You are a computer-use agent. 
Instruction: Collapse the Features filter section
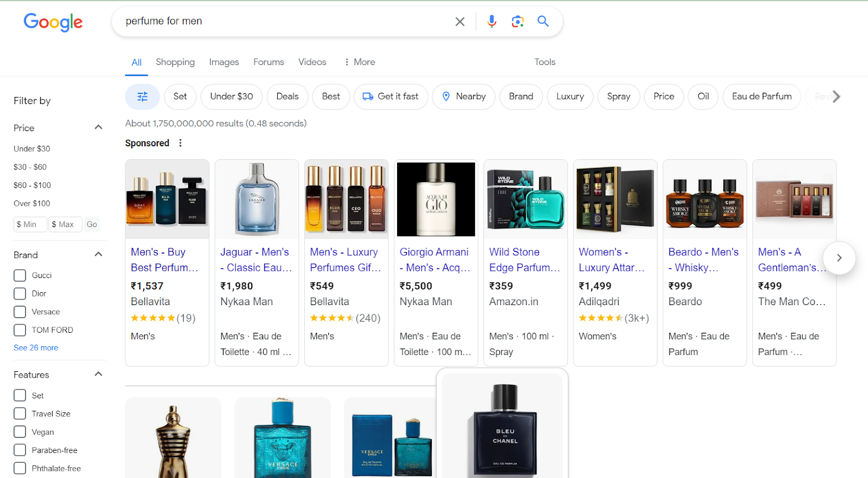pyautogui.click(x=98, y=374)
